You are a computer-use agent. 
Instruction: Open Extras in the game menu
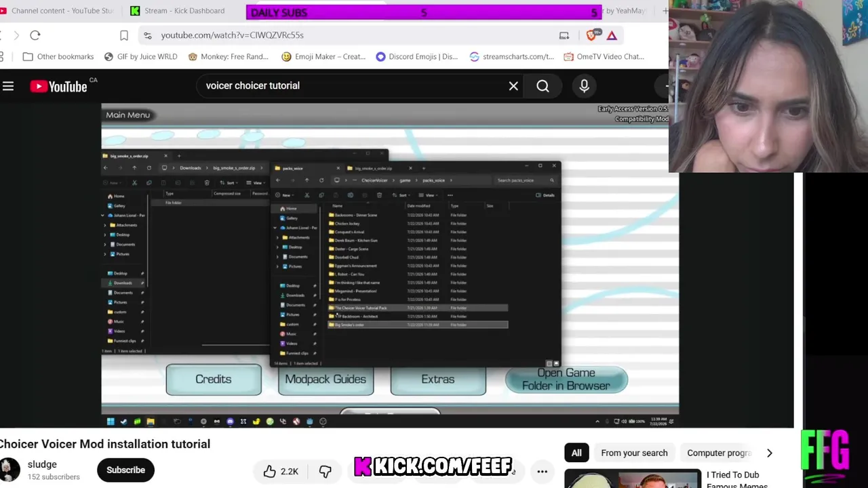438,380
